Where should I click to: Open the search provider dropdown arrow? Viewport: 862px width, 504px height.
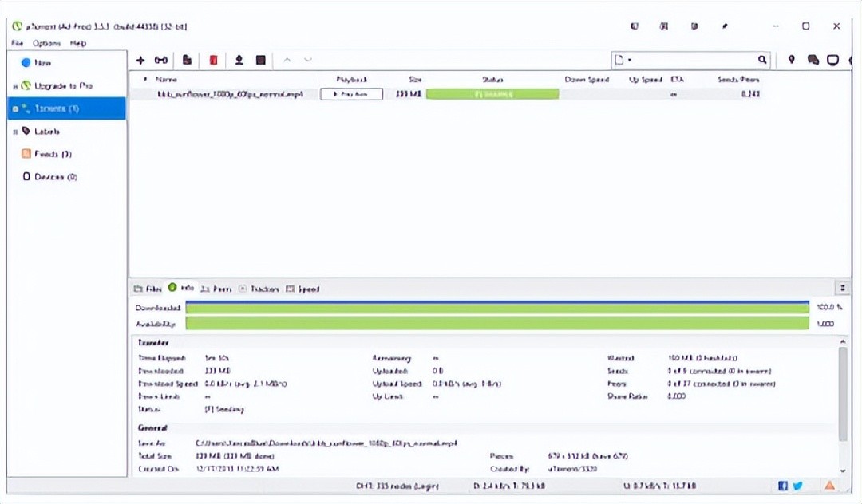630,60
